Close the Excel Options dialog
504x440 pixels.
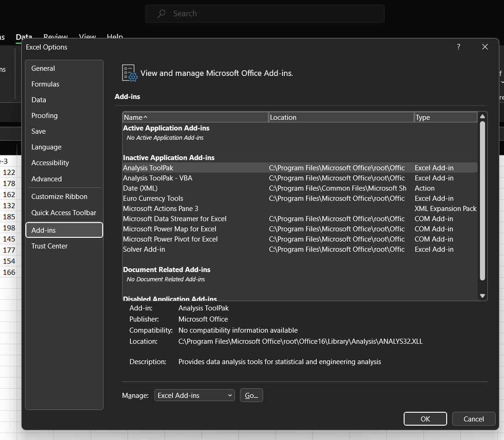pyautogui.click(x=485, y=47)
